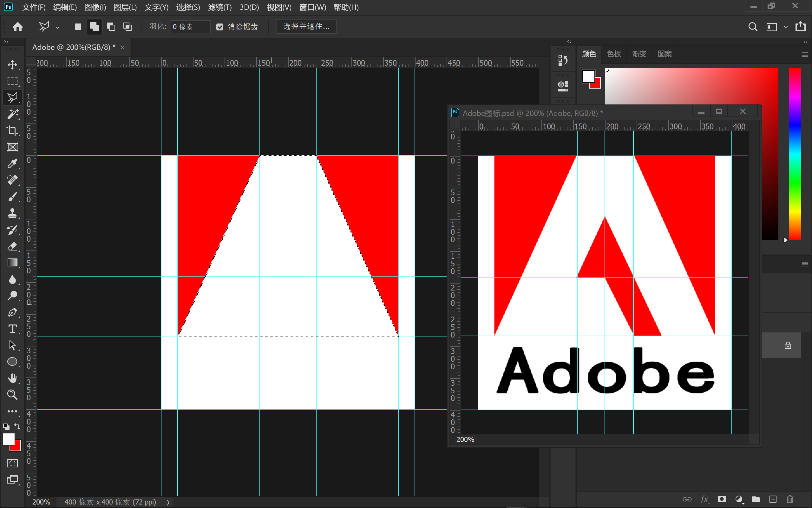Select the Frame tool
The width and height of the screenshot is (812, 508).
(x=12, y=147)
